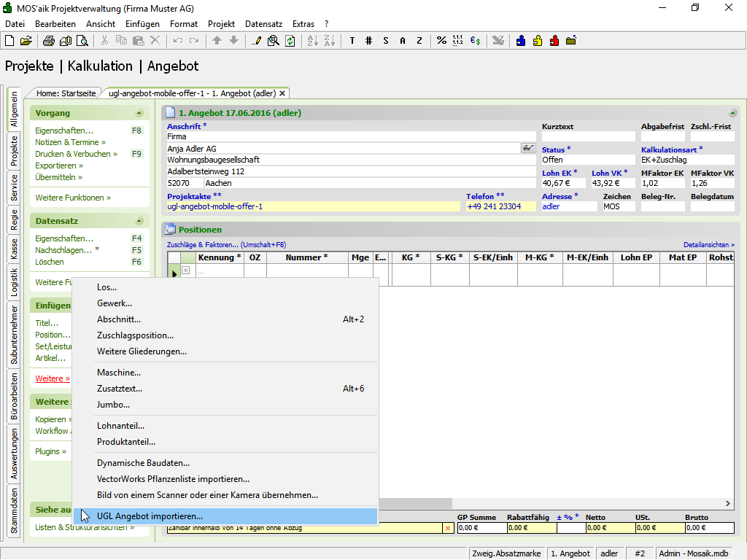Click the new document toolbar icon
The image size is (747, 560).
[x=11, y=41]
